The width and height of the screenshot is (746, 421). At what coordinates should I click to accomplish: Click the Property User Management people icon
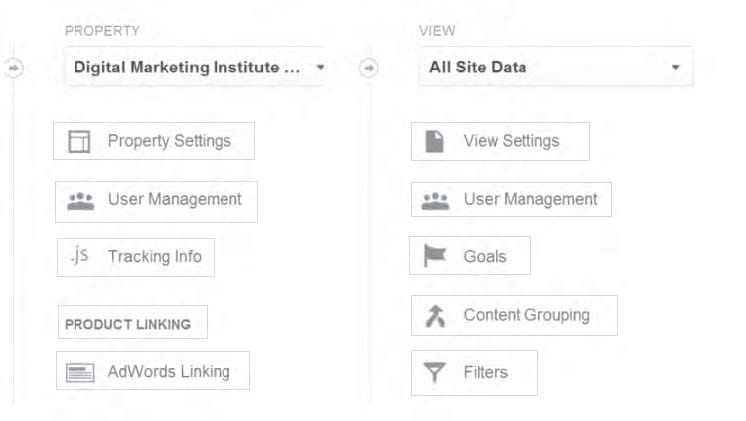point(80,201)
